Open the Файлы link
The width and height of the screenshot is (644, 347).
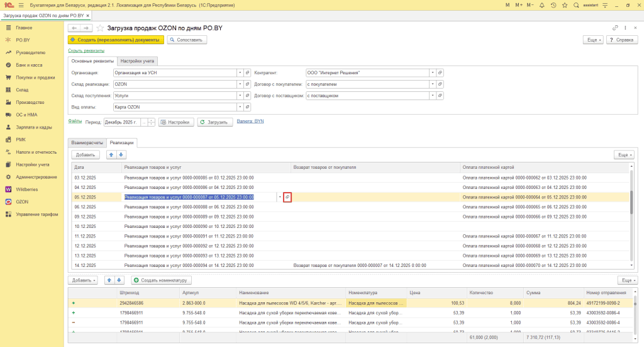(x=75, y=122)
